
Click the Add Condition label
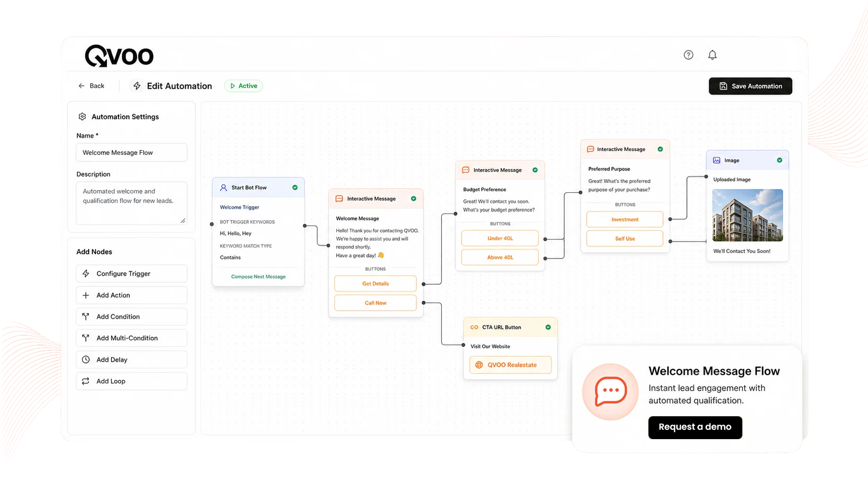(x=118, y=316)
